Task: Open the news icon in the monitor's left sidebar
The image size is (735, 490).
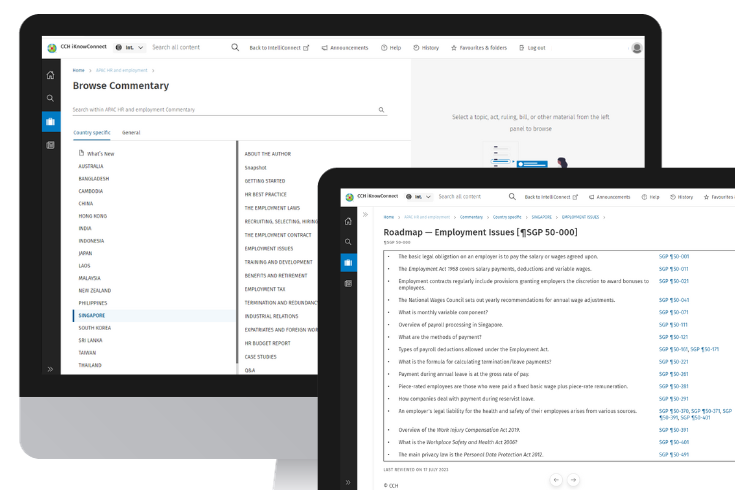Action: coord(50,145)
